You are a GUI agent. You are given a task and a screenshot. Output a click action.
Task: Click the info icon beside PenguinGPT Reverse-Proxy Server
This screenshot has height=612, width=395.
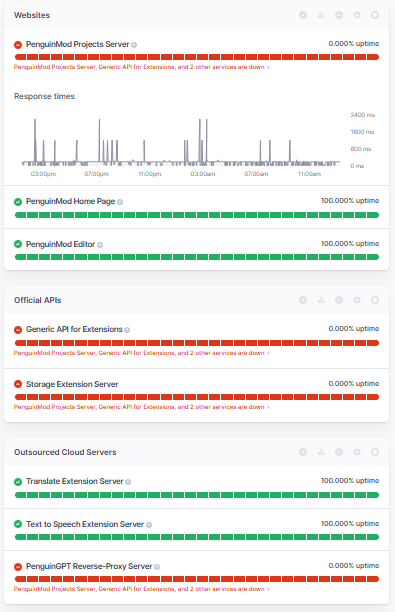157,567
